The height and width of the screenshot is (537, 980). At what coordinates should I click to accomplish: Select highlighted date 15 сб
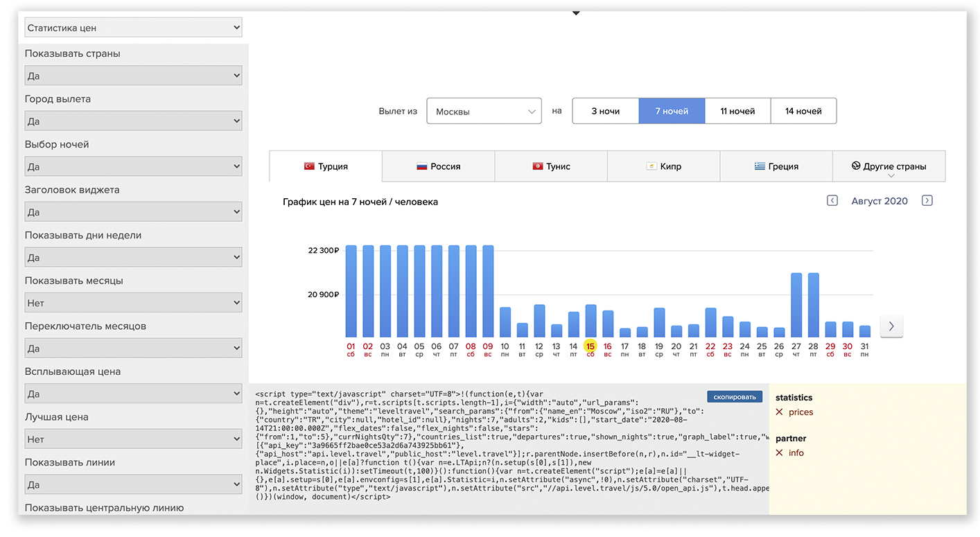[x=590, y=349]
